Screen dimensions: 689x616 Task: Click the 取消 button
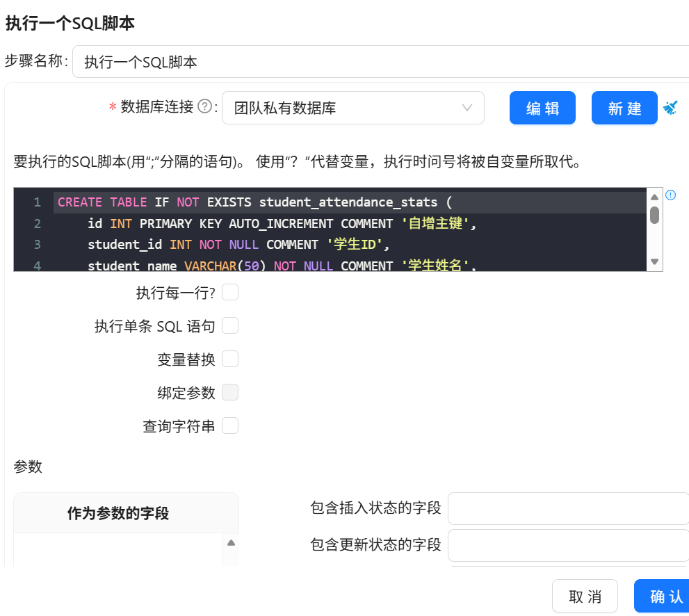click(x=585, y=597)
